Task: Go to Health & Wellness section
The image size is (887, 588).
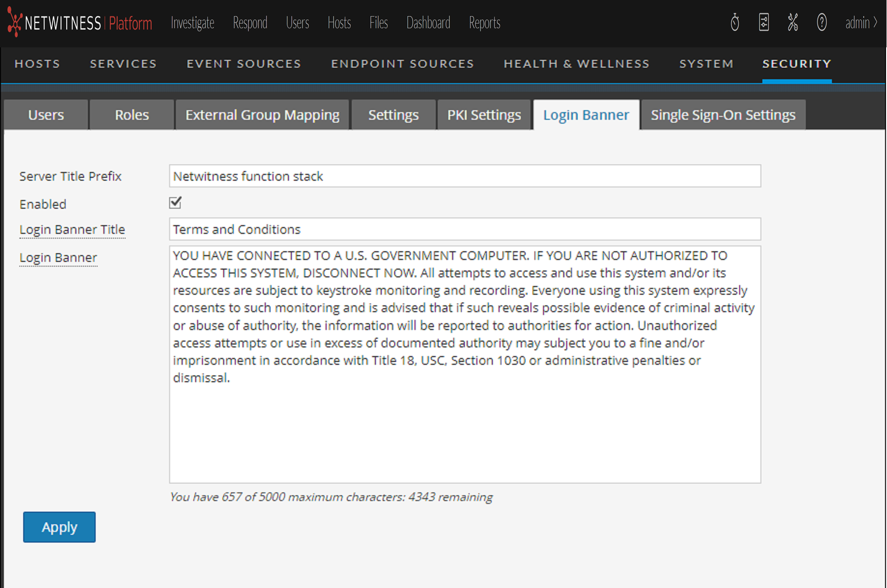Action: point(576,64)
